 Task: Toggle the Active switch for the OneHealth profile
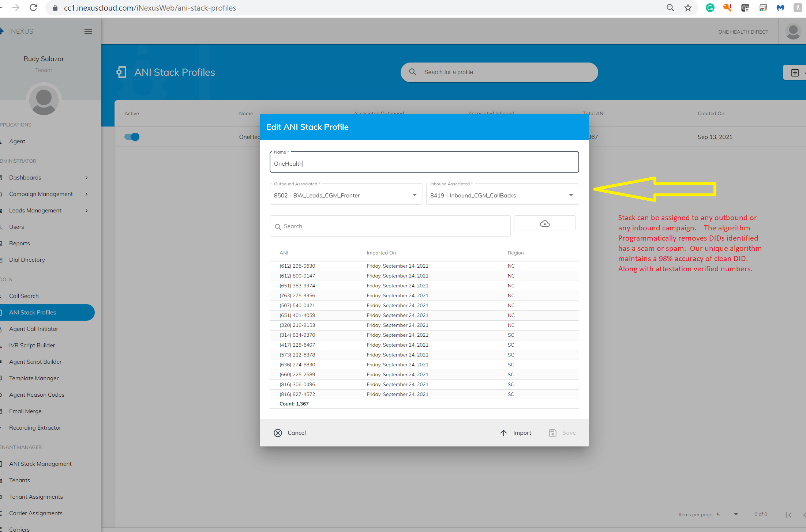(132, 137)
